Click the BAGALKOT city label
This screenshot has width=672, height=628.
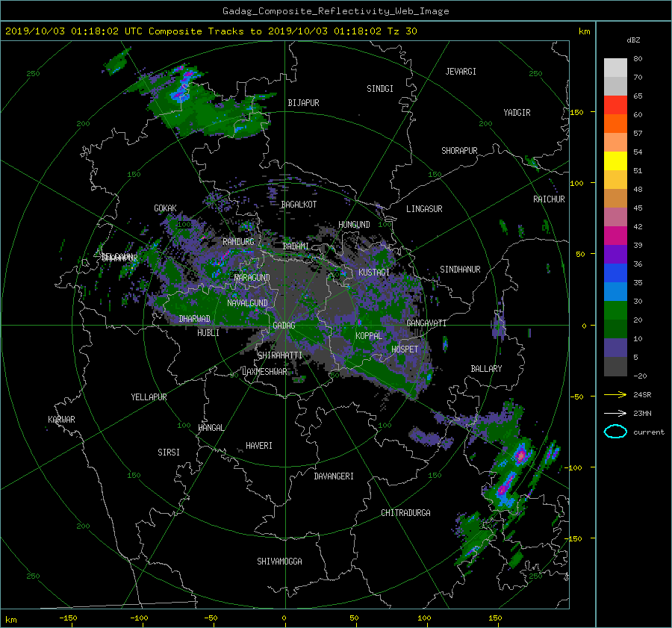tap(299, 205)
